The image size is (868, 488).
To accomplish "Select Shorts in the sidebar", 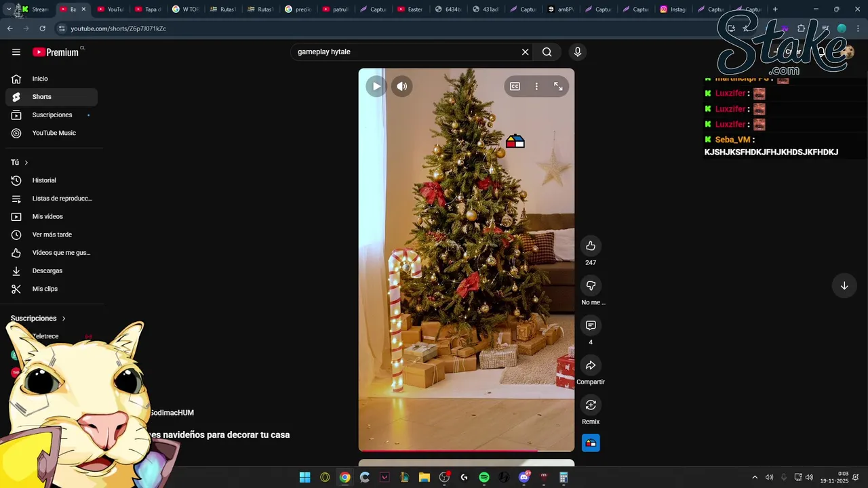I will [52, 97].
